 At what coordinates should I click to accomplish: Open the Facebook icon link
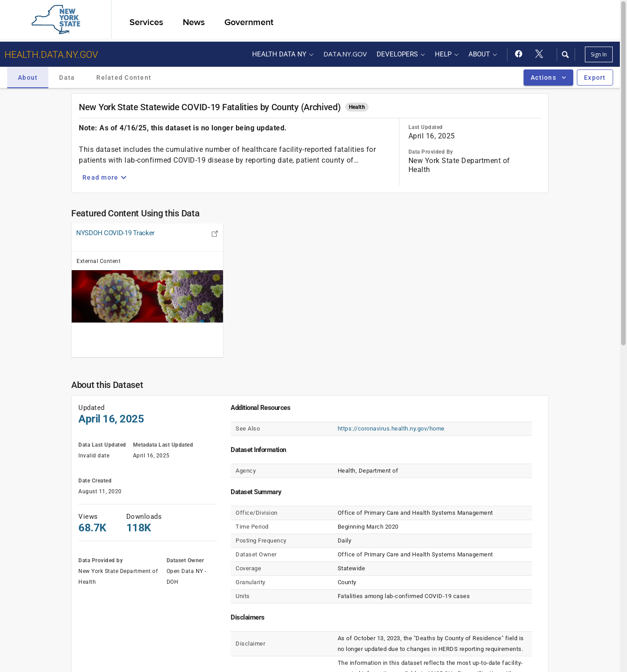click(519, 54)
